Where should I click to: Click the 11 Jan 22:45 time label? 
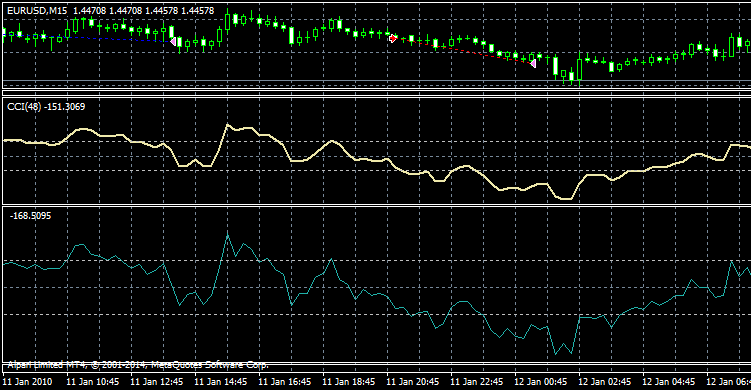point(477,382)
